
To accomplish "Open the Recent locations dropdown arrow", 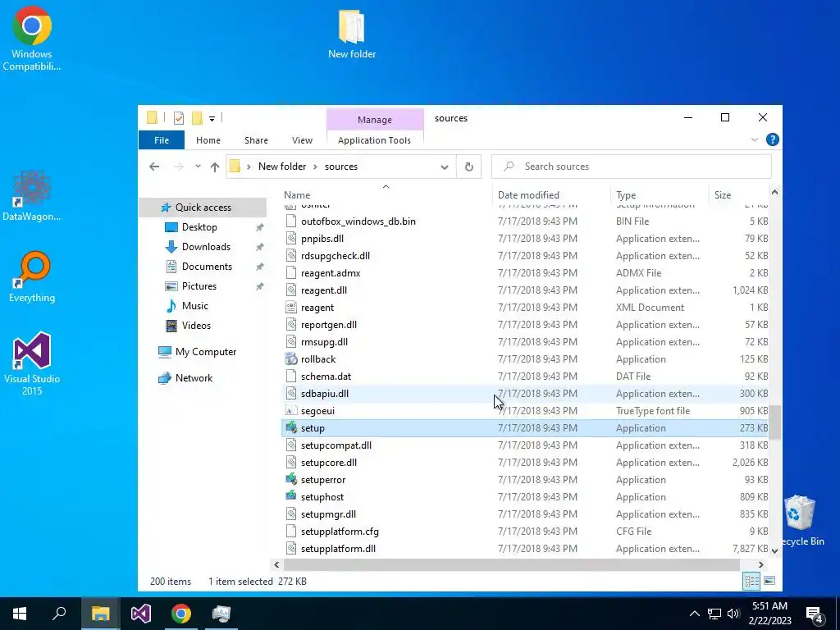I will (198, 167).
